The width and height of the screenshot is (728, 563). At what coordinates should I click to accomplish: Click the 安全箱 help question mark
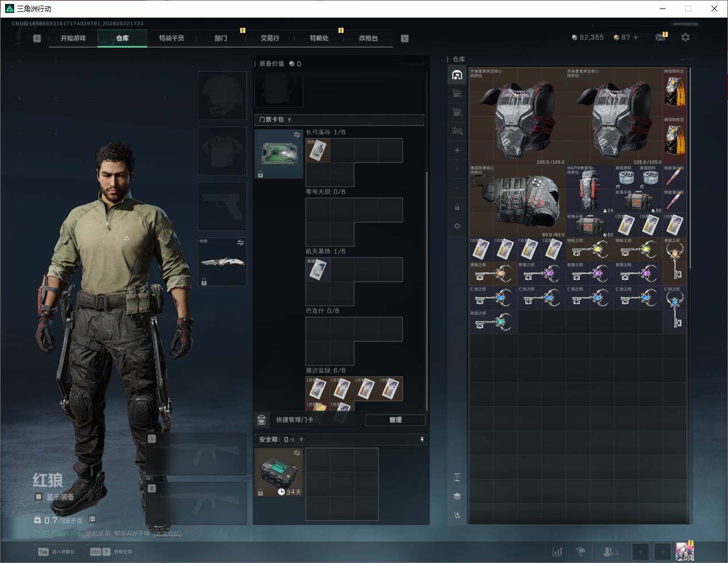(x=301, y=439)
